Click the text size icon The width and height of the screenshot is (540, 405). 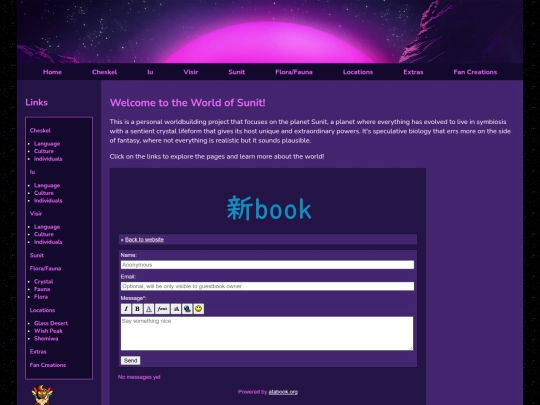(x=176, y=309)
